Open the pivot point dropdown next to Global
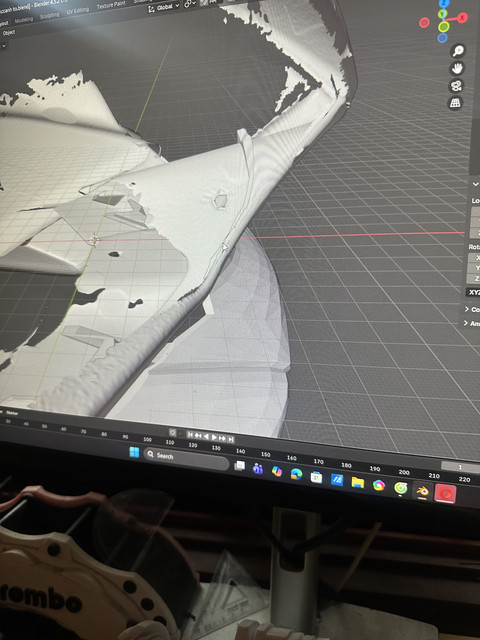The image size is (480, 640). [x=190, y=4]
